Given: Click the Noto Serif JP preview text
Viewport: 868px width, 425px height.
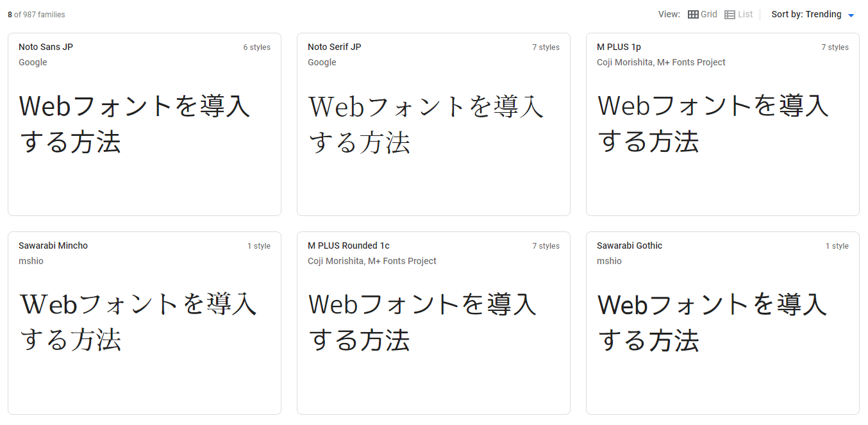Looking at the screenshot, I should point(426,124).
